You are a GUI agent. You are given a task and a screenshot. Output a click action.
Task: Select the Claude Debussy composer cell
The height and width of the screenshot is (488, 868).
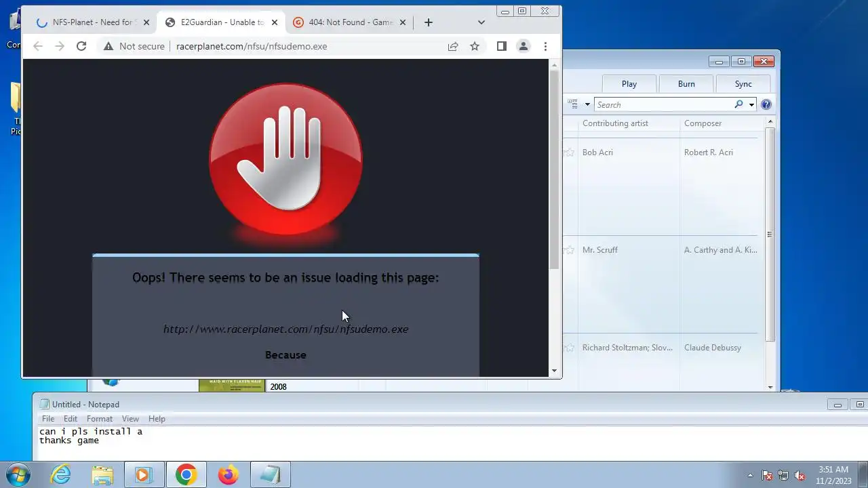coord(713,348)
